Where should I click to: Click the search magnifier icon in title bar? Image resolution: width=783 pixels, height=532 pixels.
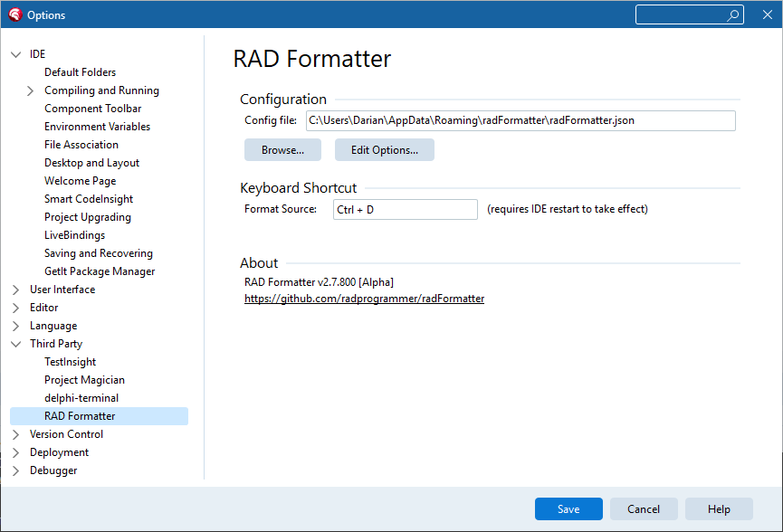732,15
